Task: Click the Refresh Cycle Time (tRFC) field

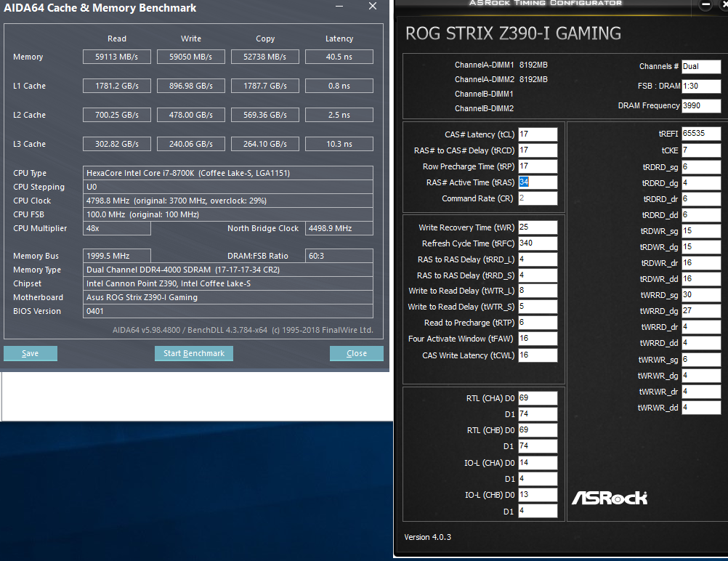Action: click(x=538, y=243)
